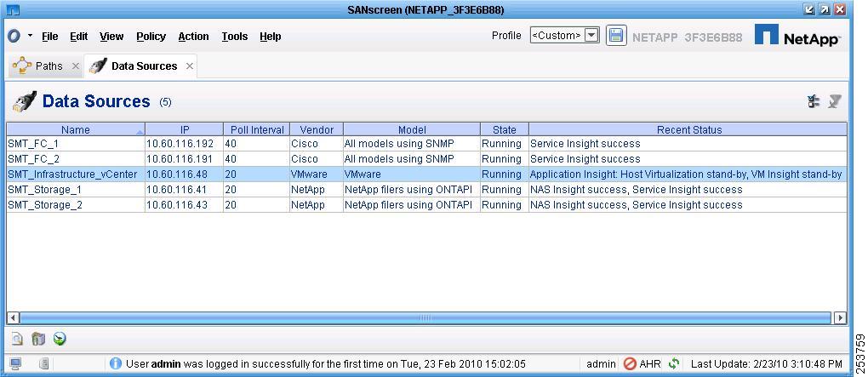
Task: Sort by the Recent Status column header
Action: (x=688, y=129)
